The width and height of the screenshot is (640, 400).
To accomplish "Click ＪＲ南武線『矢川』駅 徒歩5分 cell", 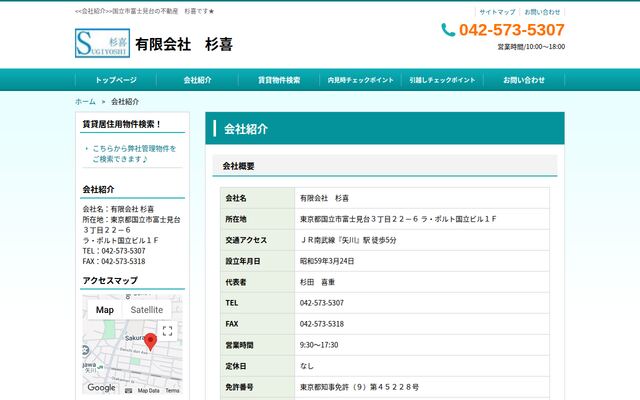I will pyautogui.click(x=348, y=240).
